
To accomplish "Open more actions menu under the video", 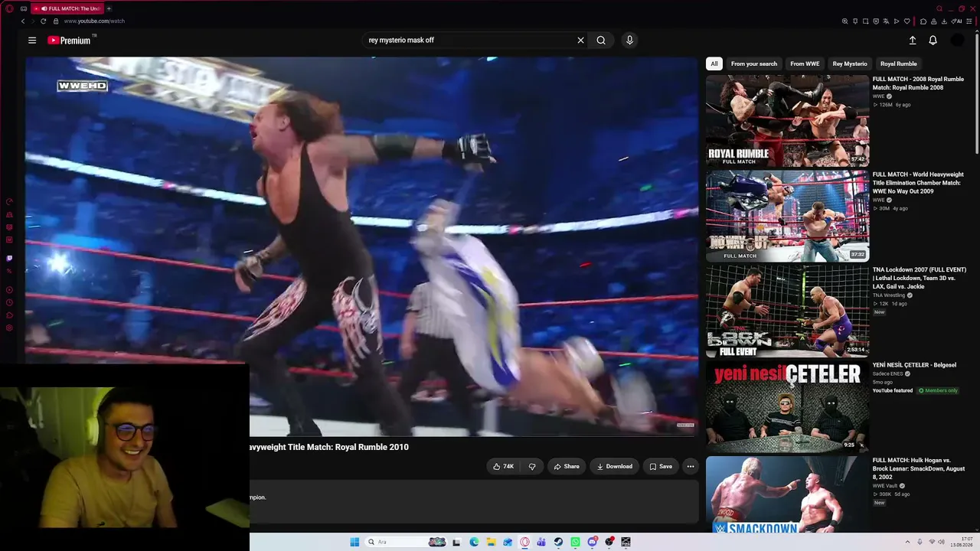I will [x=690, y=466].
